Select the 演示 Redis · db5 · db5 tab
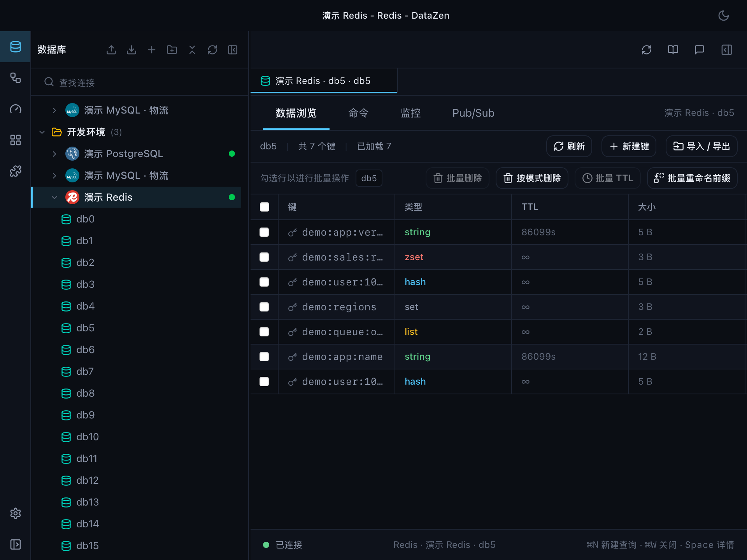747x560 pixels. coord(324,81)
